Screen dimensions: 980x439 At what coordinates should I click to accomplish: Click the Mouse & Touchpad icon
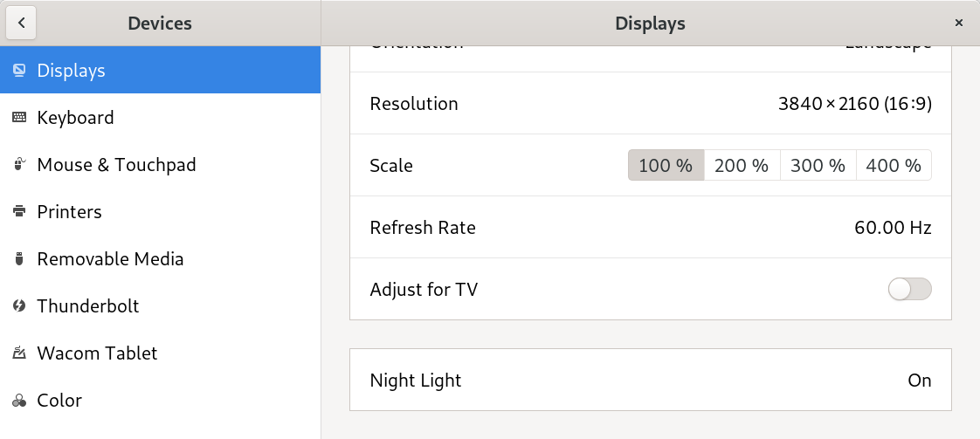pyautogui.click(x=19, y=164)
